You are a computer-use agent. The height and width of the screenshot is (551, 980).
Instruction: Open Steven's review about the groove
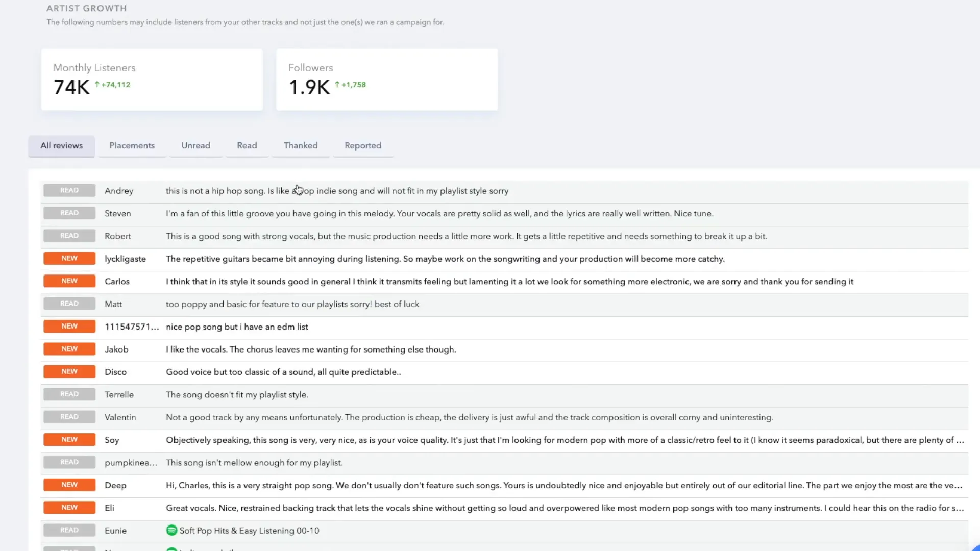click(x=439, y=214)
